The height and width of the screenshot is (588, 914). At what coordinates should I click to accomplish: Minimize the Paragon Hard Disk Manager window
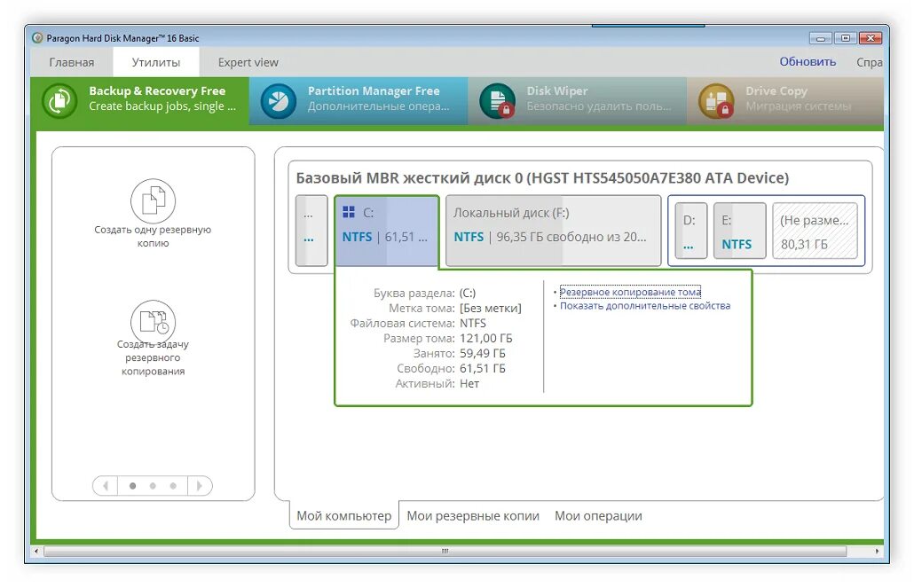[x=820, y=38]
